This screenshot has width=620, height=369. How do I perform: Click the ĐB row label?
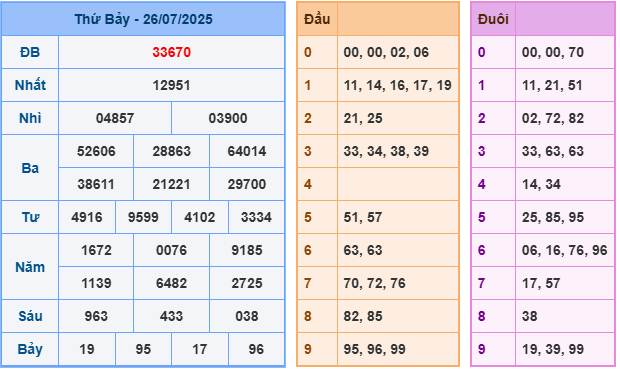coord(30,52)
